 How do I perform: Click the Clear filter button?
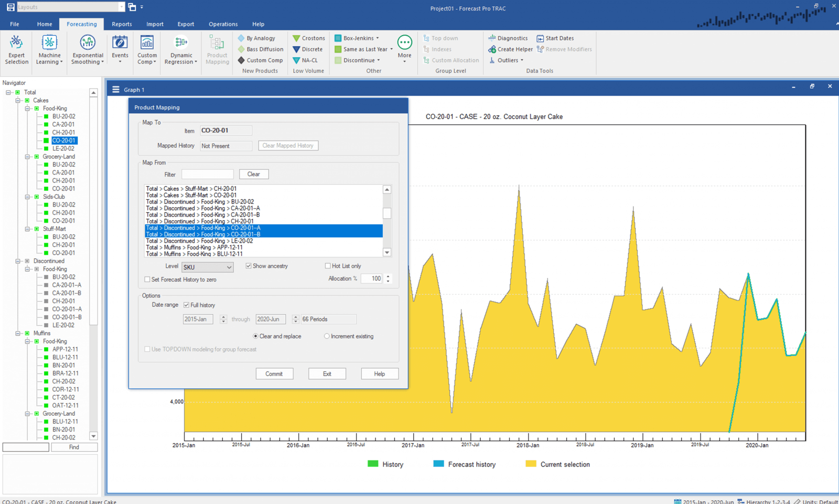click(254, 174)
